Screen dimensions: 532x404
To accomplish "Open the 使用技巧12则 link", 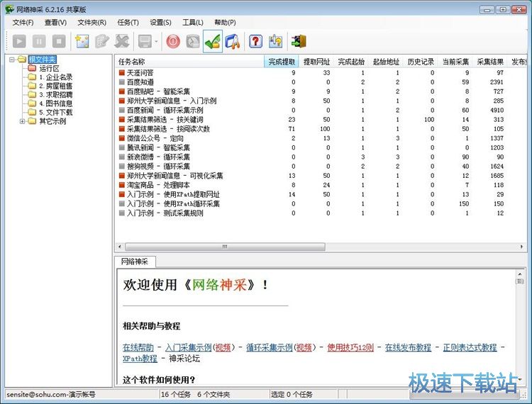I will pos(350,347).
